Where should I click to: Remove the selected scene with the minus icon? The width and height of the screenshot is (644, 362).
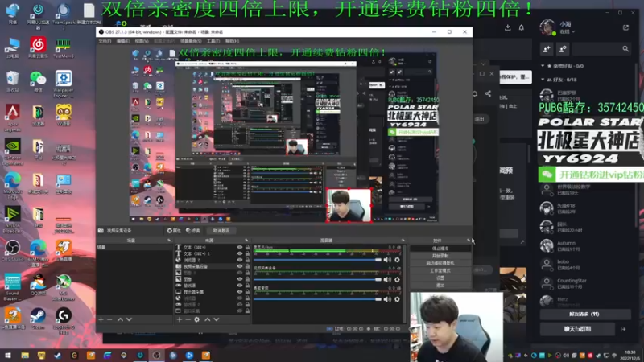point(109,319)
